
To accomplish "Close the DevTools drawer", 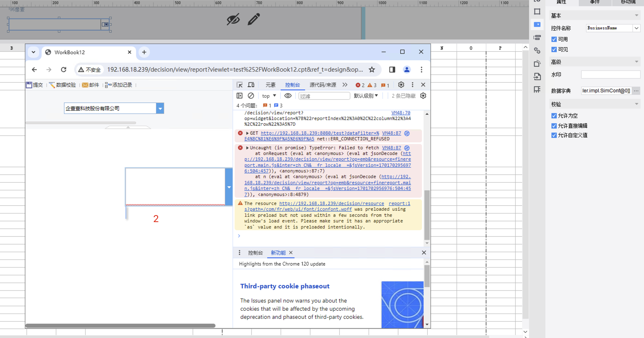I will pyautogui.click(x=424, y=253).
